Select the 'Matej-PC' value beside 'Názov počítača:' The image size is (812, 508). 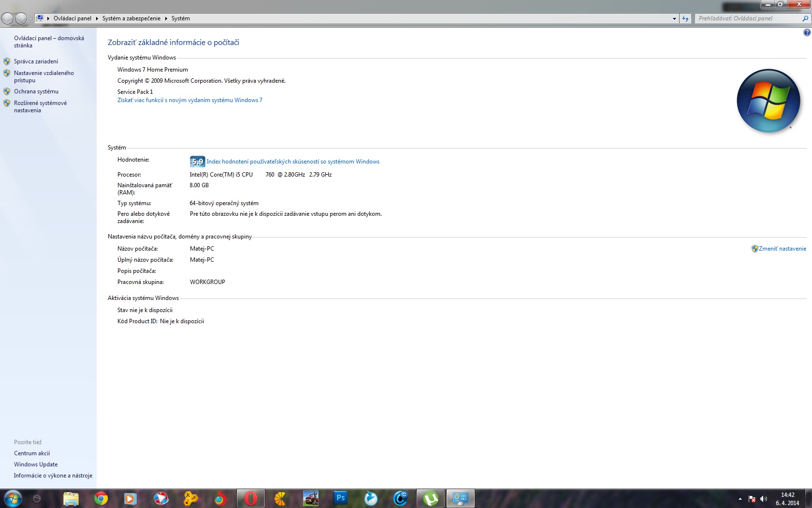202,249
